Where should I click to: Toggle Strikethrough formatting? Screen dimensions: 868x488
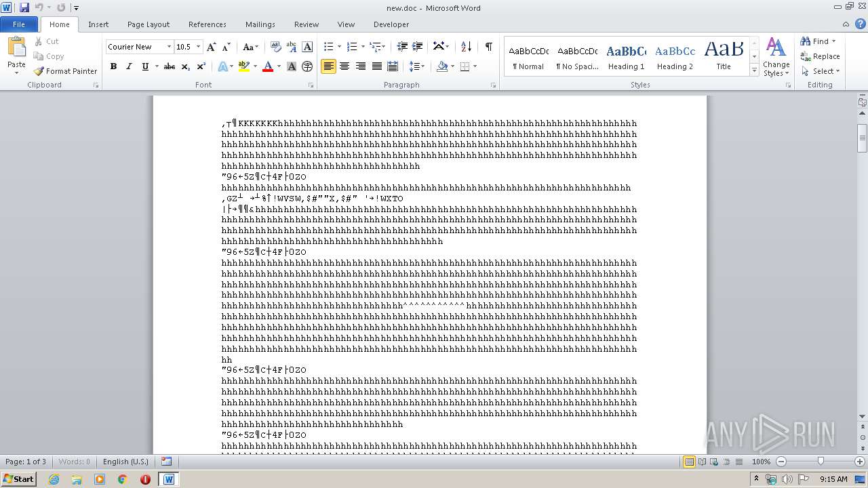(x=170, y=66)
